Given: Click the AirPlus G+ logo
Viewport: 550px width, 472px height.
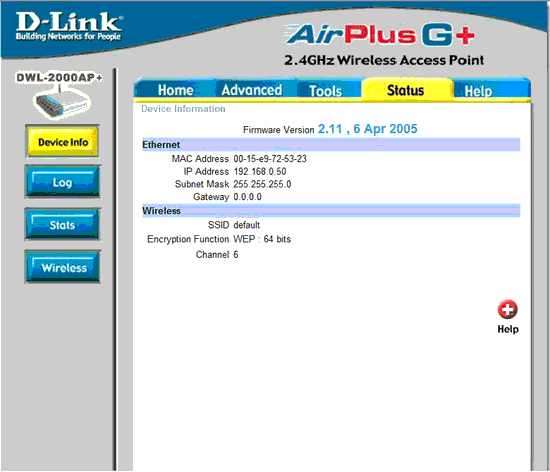Looking at the screenshot, I should coord(381,34).
